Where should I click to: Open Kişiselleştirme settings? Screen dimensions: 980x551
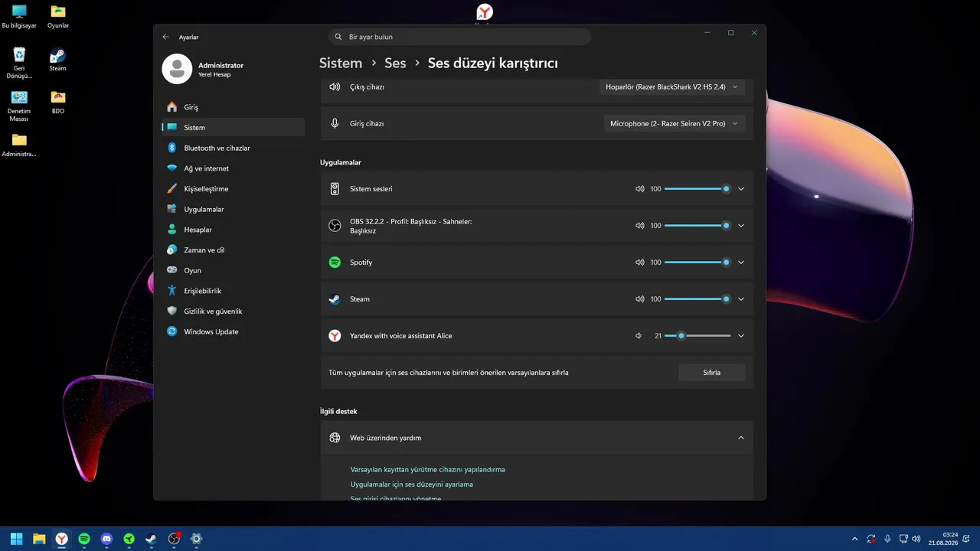coord(234,189)
